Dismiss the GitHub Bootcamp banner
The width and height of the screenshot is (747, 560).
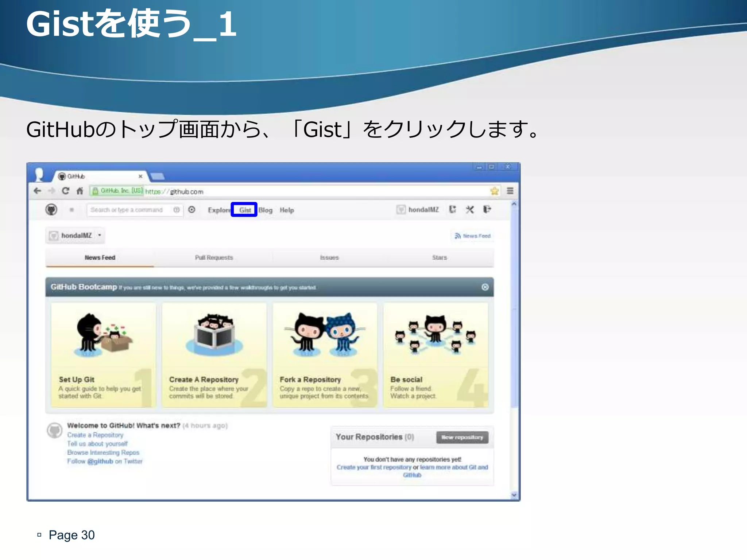(485, 287)
